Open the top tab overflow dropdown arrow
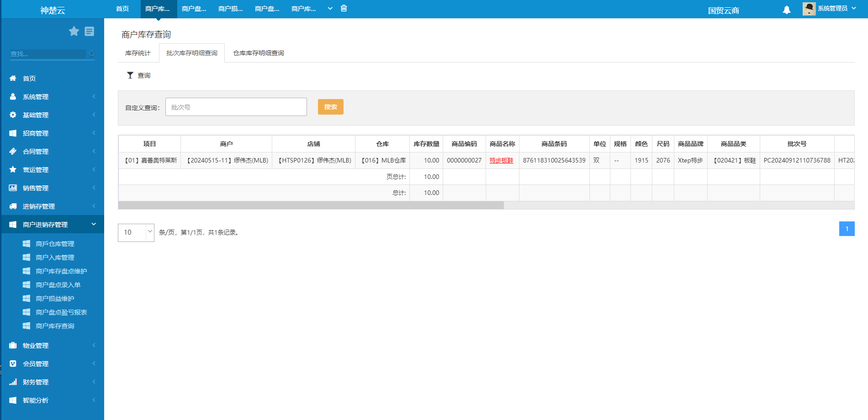The width and height of the screenshot is (868, 420). pos(330,9)
